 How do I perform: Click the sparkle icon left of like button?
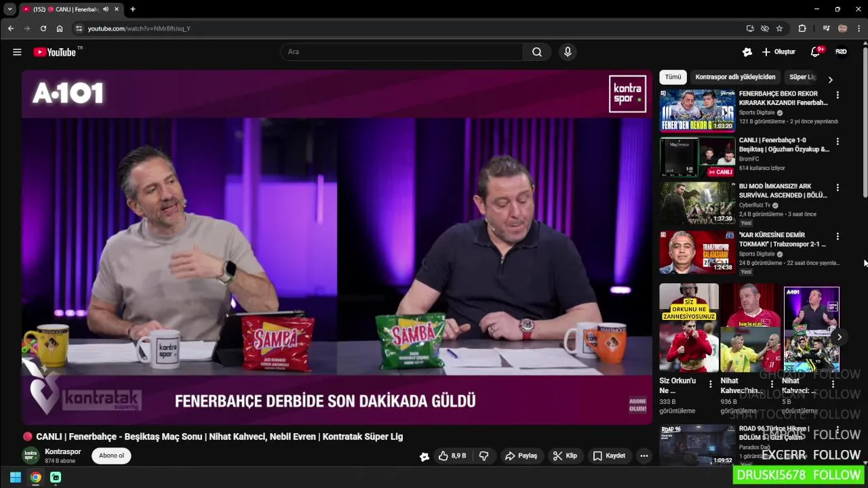point(425,456)
